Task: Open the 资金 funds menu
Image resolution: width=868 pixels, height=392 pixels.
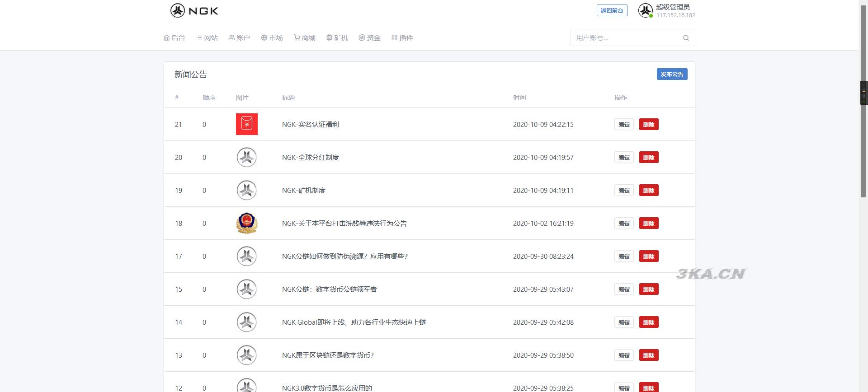Action: pyautogui.click(x=369, y=38)
